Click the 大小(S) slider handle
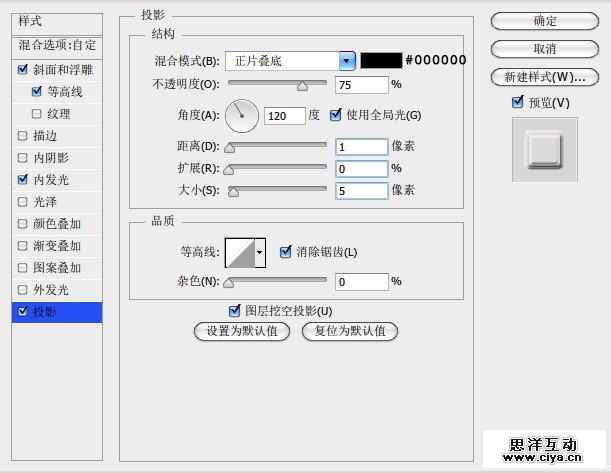 click(x=233, y=192)
